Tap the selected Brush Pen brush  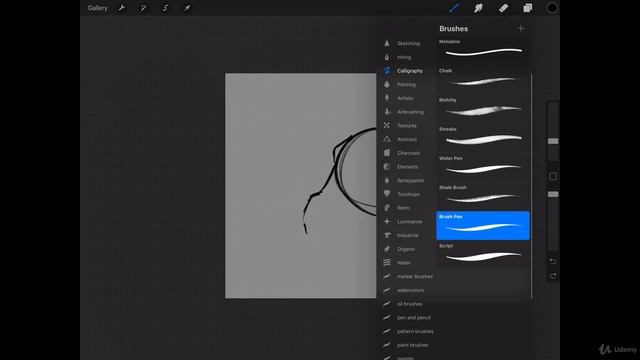point(483,225)
